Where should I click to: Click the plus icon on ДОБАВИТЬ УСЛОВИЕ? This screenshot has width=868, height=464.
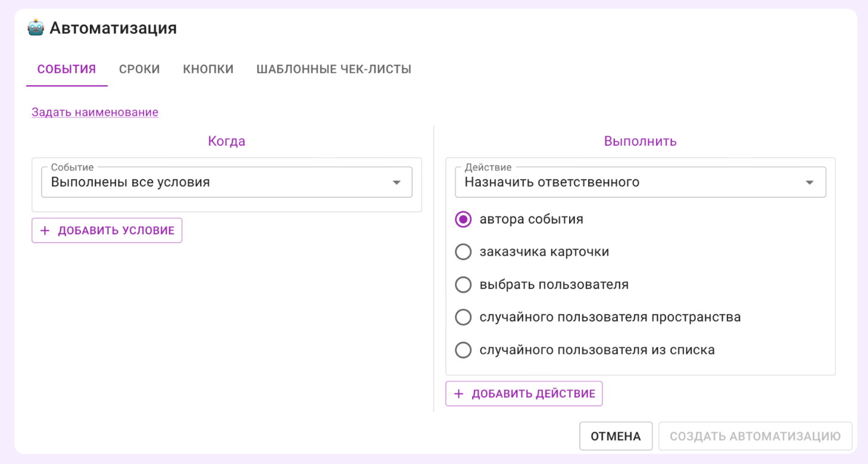click(45, 230)
